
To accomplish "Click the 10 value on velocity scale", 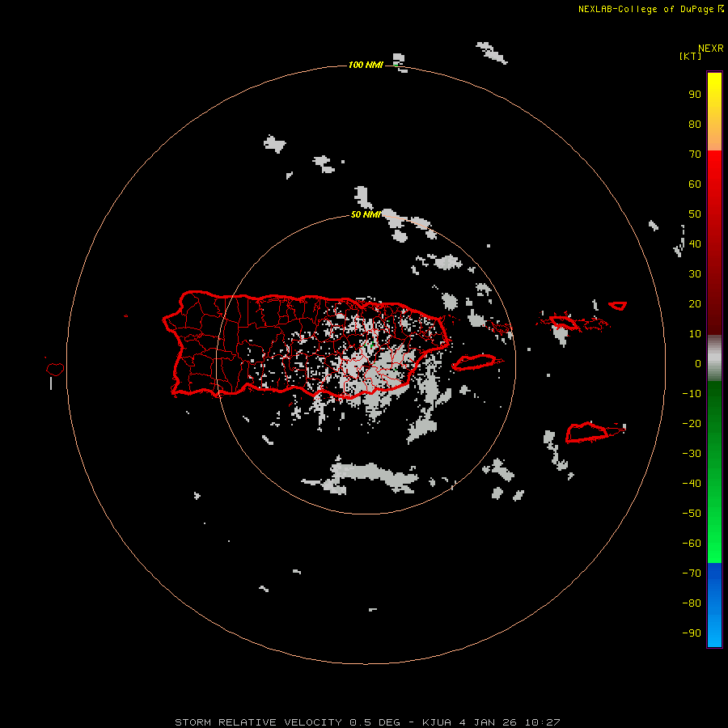I will tap(695, 334).
